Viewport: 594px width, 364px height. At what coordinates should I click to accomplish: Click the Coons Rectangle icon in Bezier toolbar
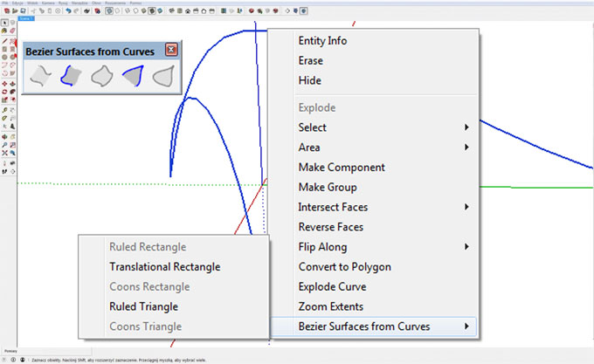(x=101, y=77)
